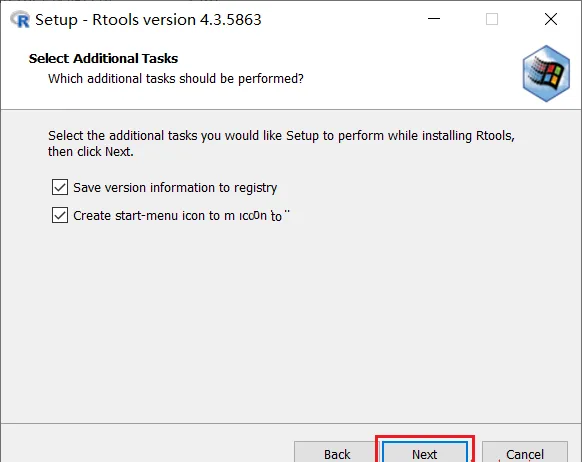Click the empty gray area below the checkboxes
This screenshot has width=582, height=462.
[291, 319]
